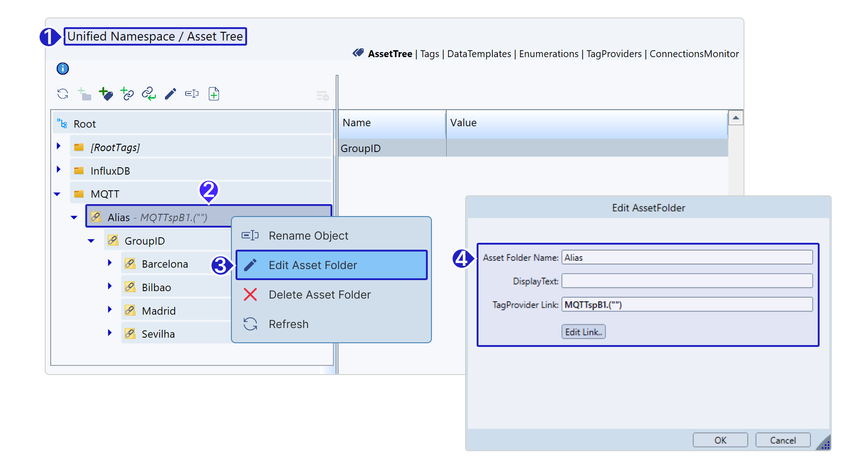Click the new document plus icon
Viewport: 868px width, 469px height.
213,94
